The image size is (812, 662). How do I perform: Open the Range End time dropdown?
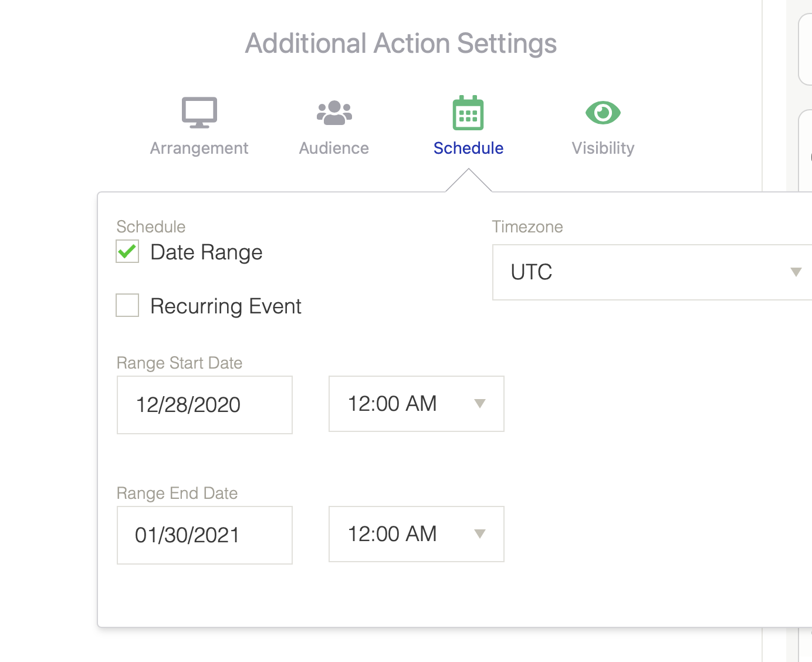pyautogui.click(x=416, y=534)
